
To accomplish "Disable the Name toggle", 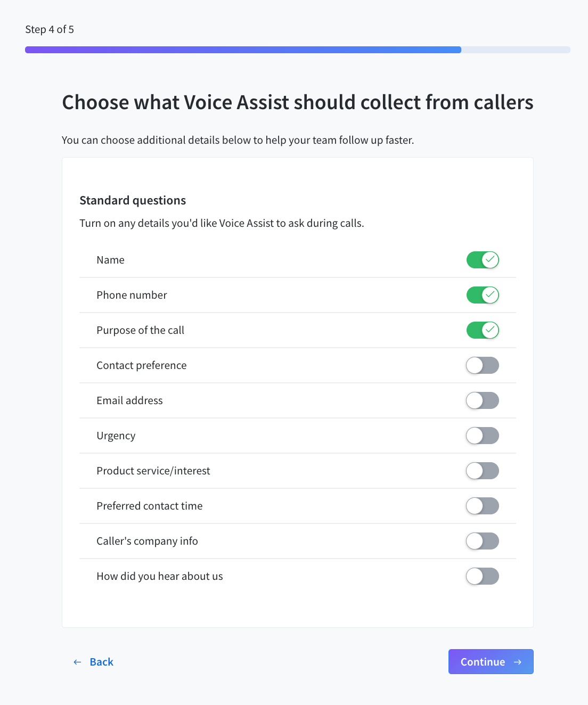I will pos(482,260).
